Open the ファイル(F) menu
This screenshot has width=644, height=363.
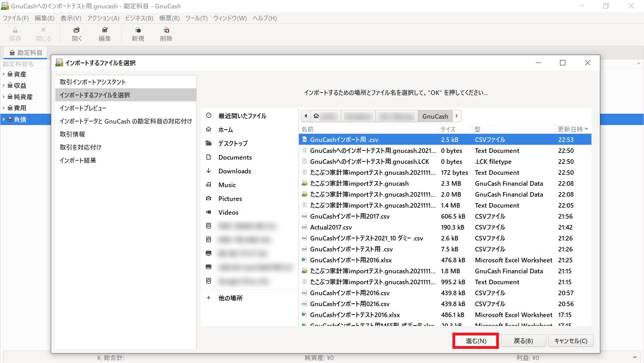click(x=16, y=18)
